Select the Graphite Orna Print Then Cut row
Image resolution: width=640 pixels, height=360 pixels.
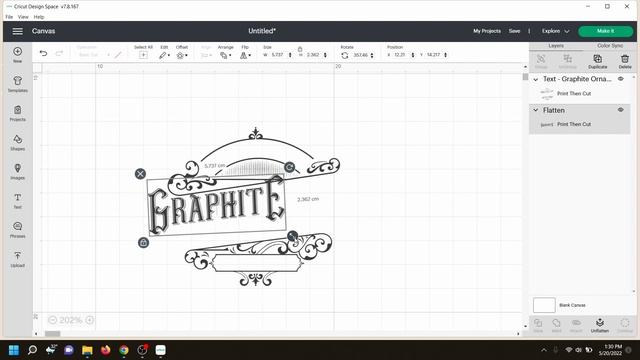(x=580, y=94)
